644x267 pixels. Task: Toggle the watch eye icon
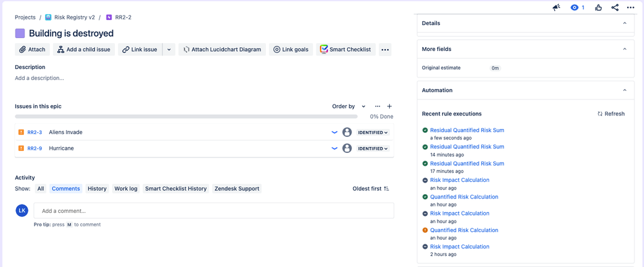(574, 7)
